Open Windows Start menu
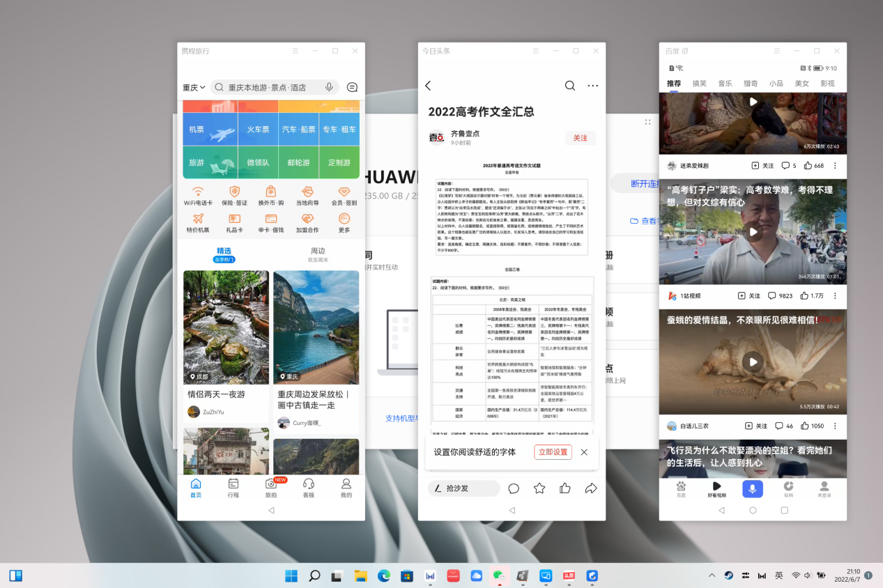Viewport: 883px width, 588px height. 291,575
